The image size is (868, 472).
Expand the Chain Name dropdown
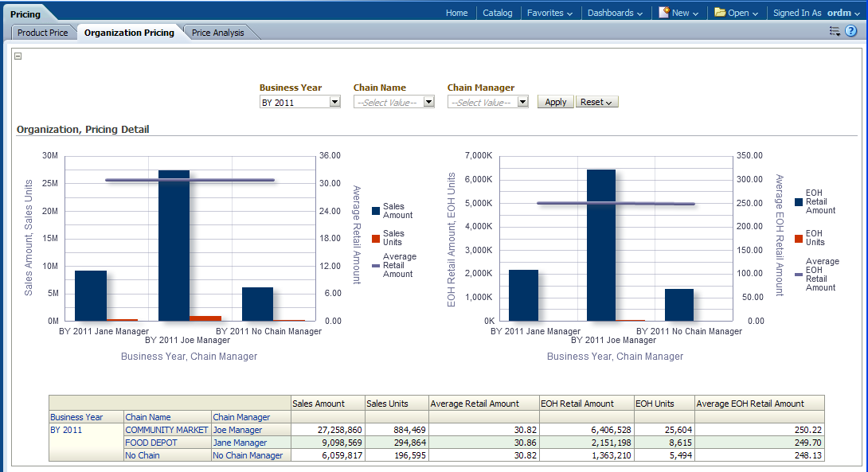click(428, 102)
